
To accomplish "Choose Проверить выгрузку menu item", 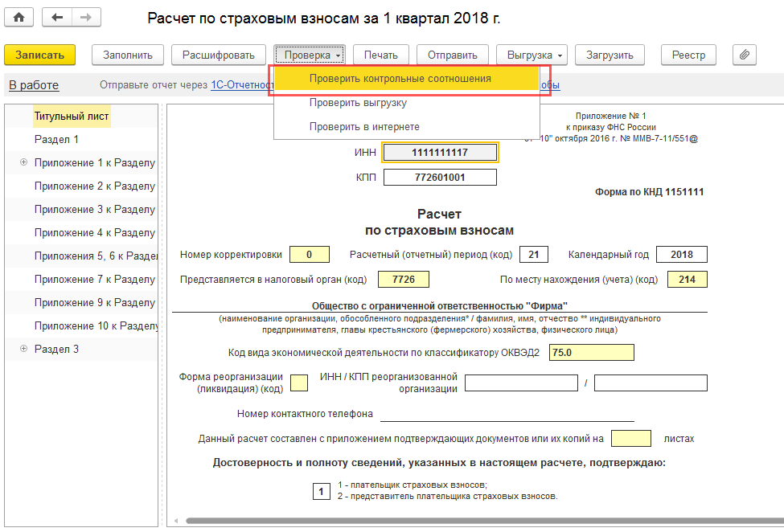I will tap(407, 102).
